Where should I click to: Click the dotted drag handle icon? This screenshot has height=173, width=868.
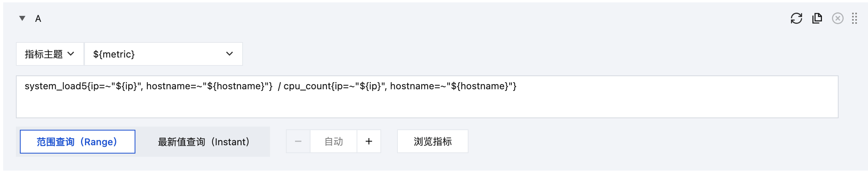(x=854, y=18)
